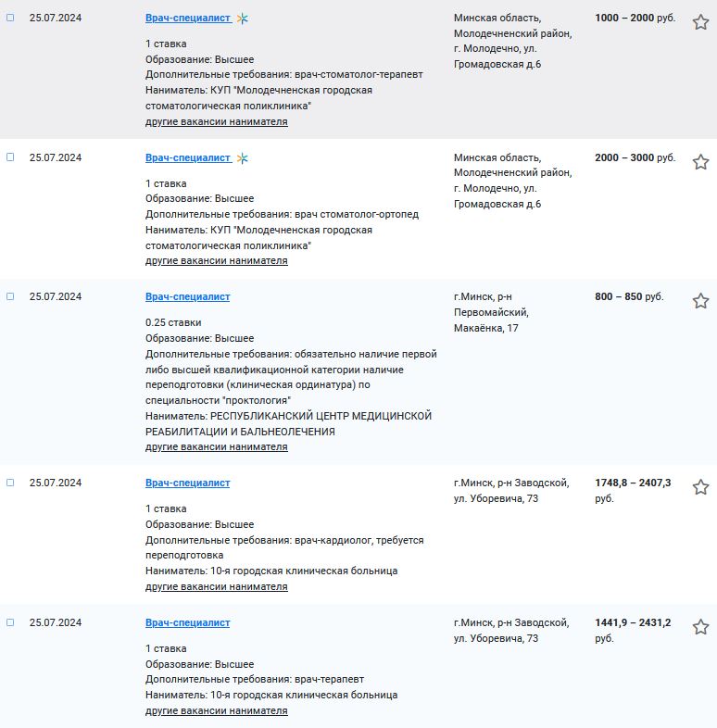Open Врач-специалист link for врач-кардиолог listing
The height and width of the screenshot is (728, 717).
click(x=188, y=483)
